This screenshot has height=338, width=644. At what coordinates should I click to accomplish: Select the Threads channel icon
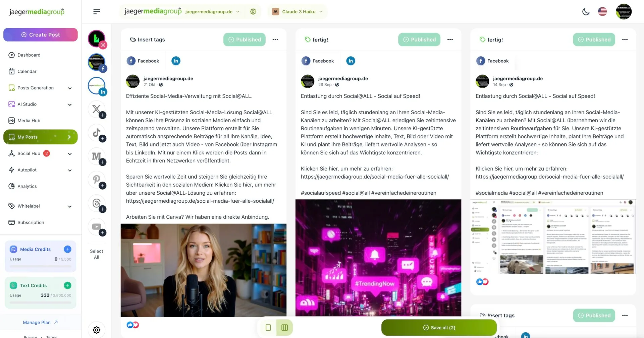click(x=97, y=203)
